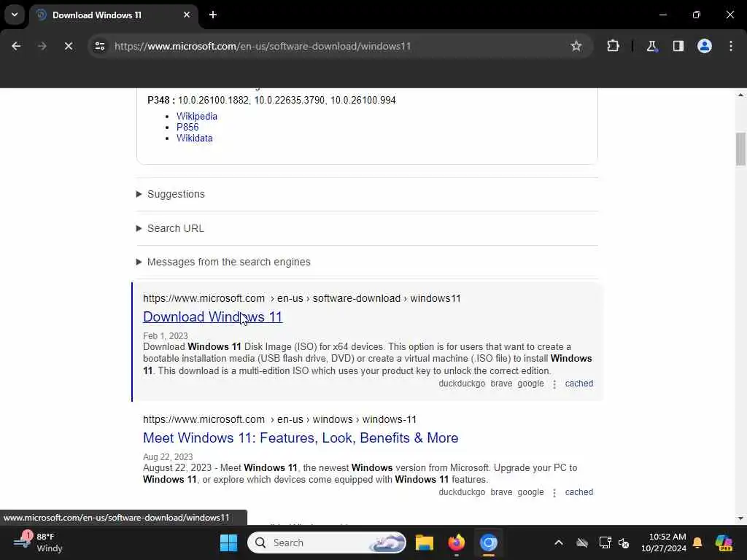Click brave under Meet Windows 11 result

click(x=501, y=492)
